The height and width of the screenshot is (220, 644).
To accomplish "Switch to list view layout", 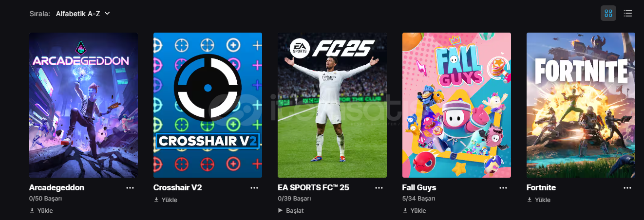I will click(x=628, y=13).
